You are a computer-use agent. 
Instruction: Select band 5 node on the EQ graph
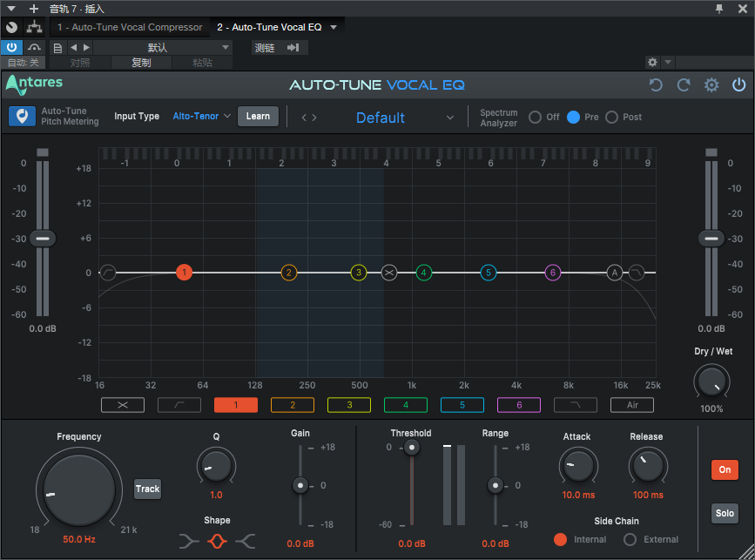[x=489, y=273]
